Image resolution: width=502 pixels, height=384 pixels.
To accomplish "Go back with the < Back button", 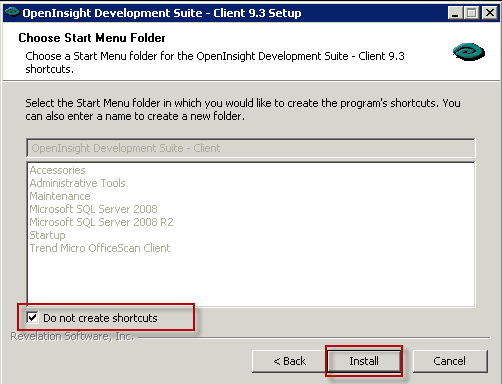I will [289, 361].
